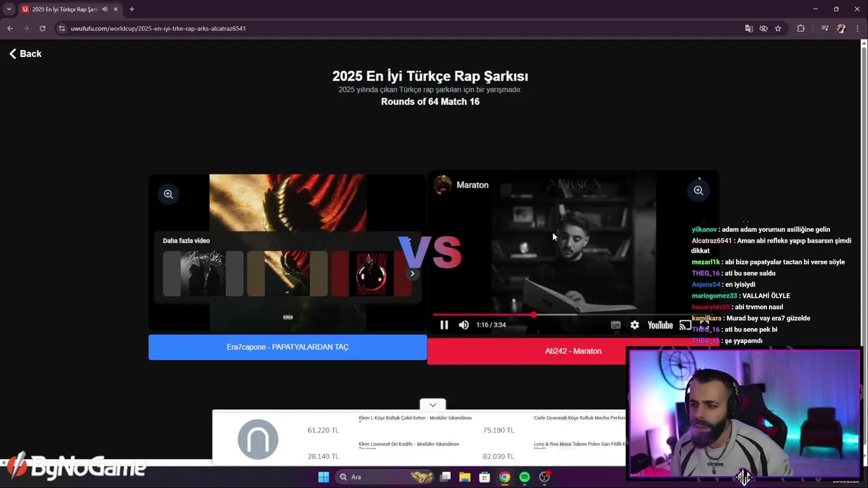Open the Maraton video title link
This screenshot has height=488, width=868.
click(473, 185)
